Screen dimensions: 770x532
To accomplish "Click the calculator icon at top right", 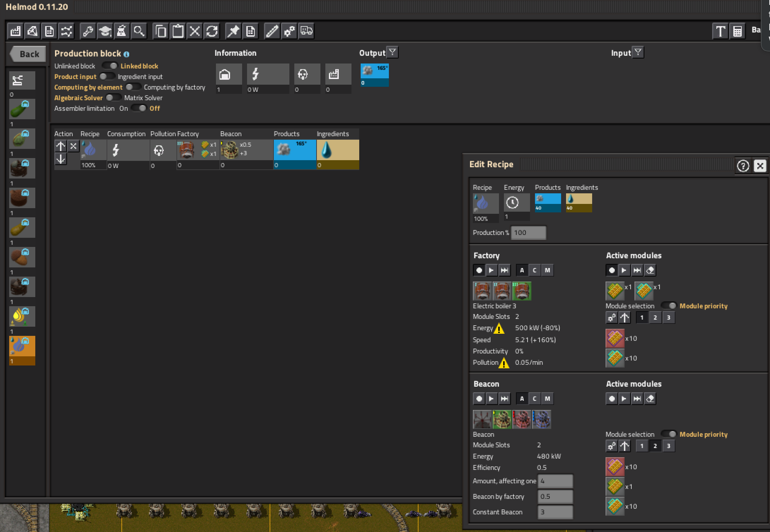I will 737,31.
